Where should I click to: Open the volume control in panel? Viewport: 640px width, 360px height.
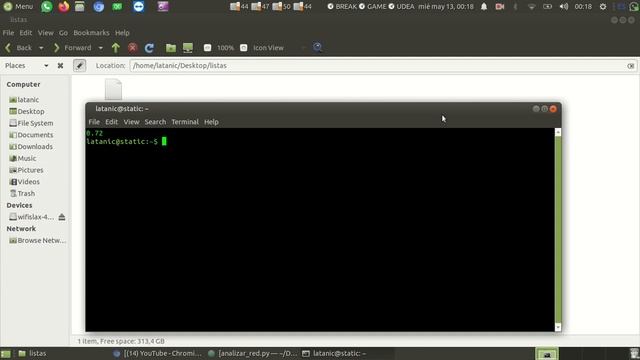pos(564,7)
